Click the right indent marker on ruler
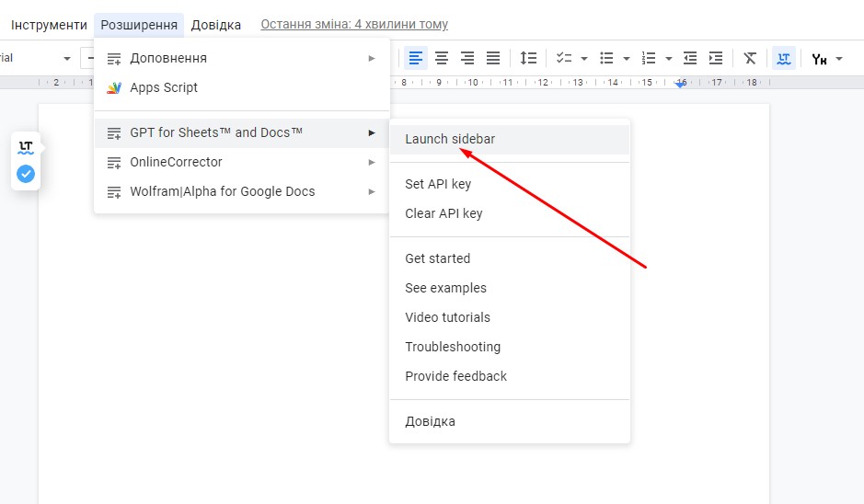This screenshot has width=864, height=504. point(681,84)
